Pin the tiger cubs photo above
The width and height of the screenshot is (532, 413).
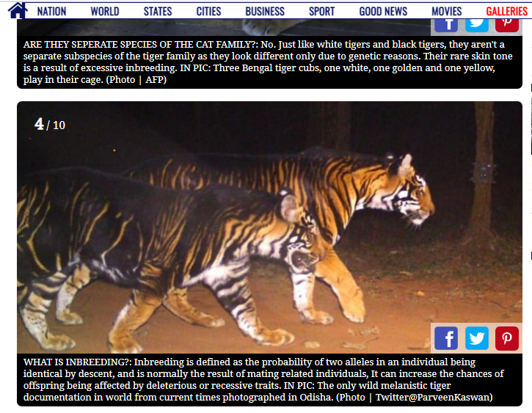[507, 26]
